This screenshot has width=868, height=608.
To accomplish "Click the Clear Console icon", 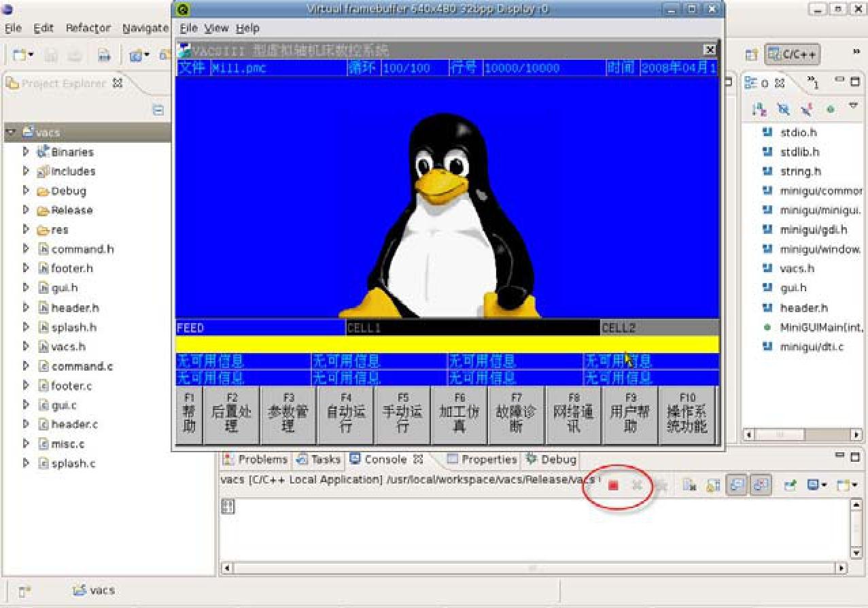I will 691,485.
